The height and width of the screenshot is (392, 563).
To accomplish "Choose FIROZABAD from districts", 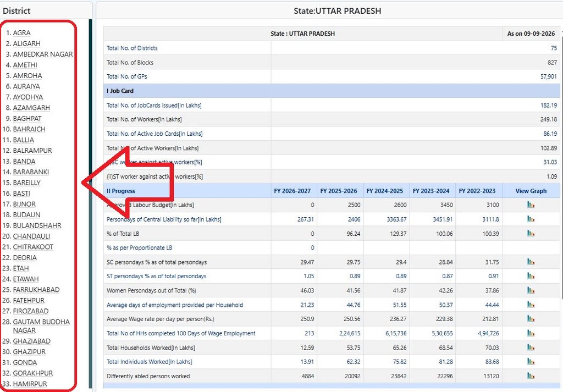I will click(x=31, y=311).
